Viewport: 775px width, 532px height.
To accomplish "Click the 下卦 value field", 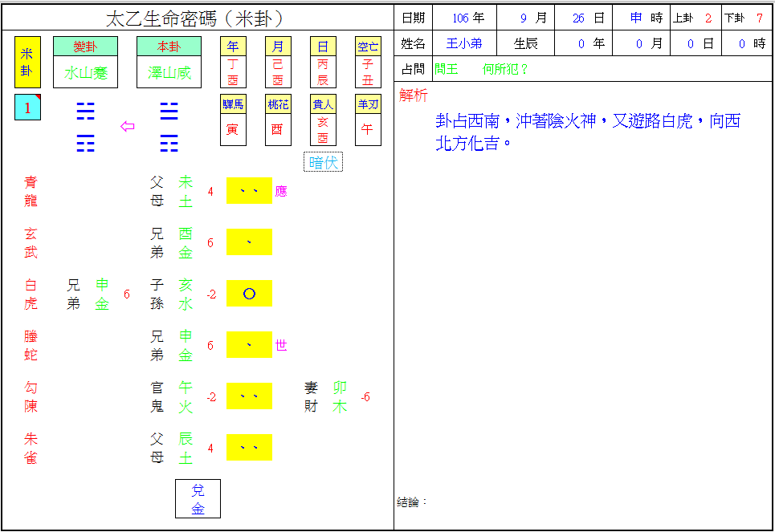I will (759, 18).
